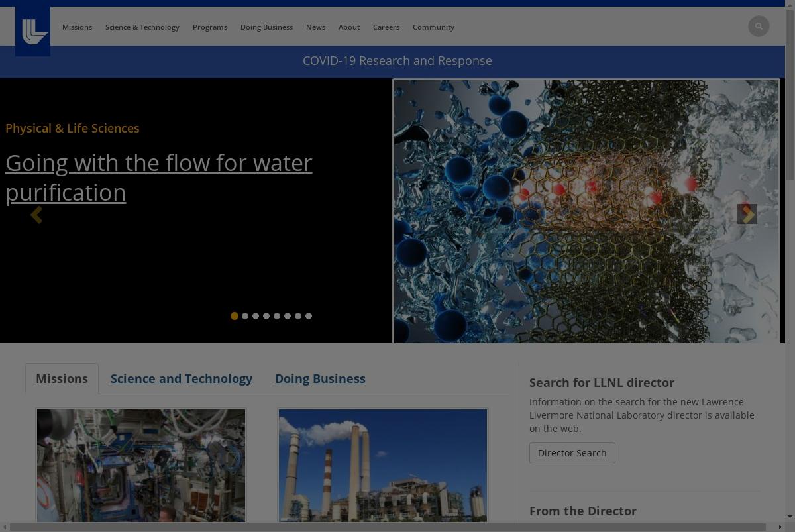This screenshot has width=795, height=532.
Task: Open the Programs nav menu
Action: (x=210, y=27)
